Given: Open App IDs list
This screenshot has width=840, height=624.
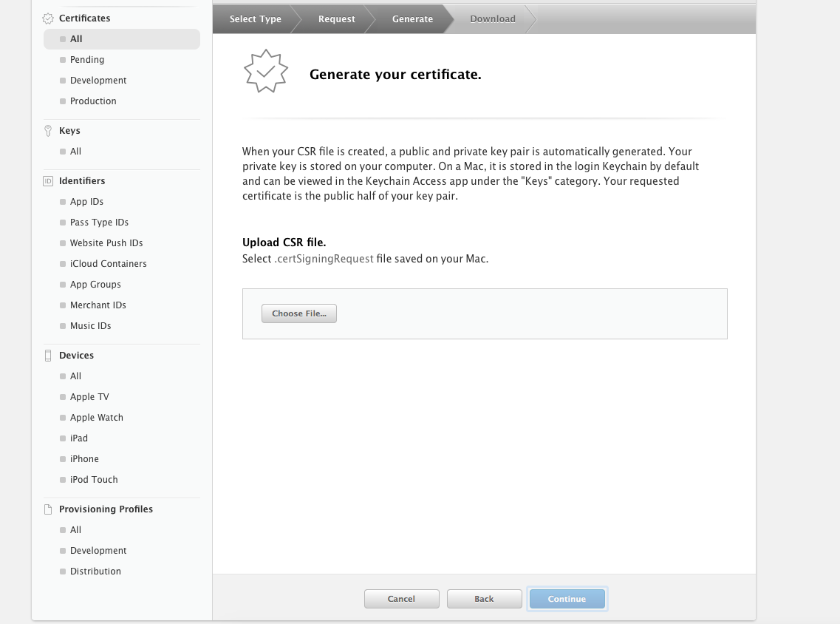Looking at the screenshot, I should tap(86, 202).
